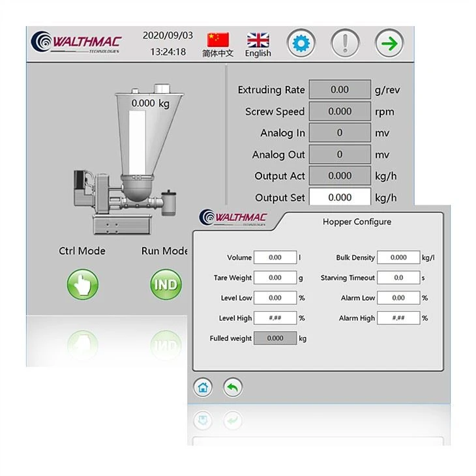Go back with the green return arrow

(x=233, y=387)
